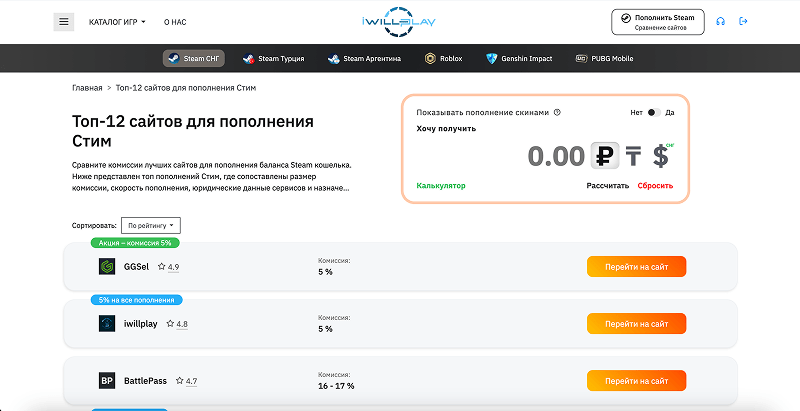Click the BattlePass BP logo icon

tap(107, 381)
